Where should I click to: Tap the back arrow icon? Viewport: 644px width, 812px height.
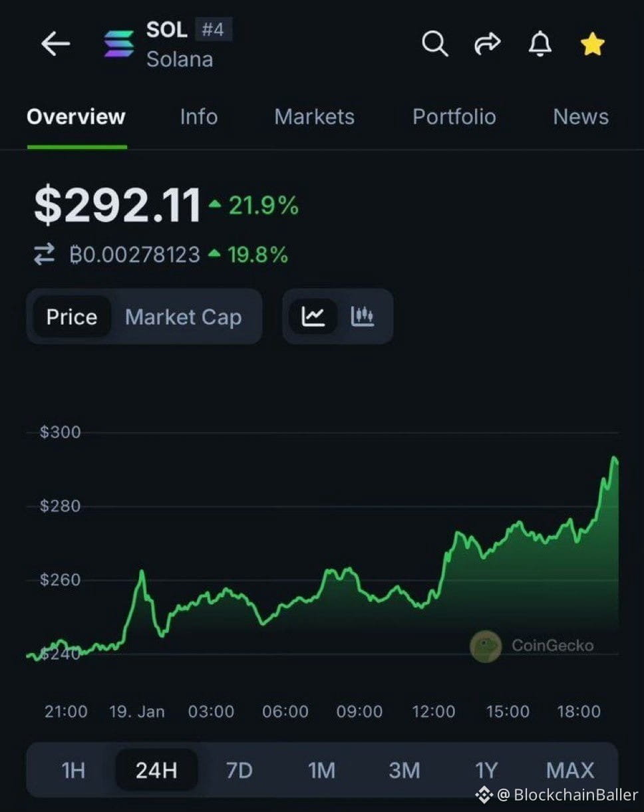click(55, 45)
